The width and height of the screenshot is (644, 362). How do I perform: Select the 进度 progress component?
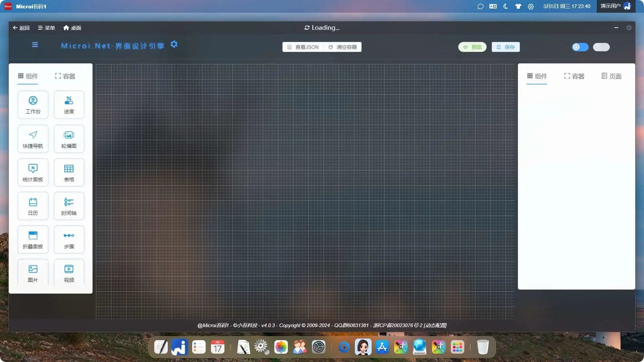coord(69,105)
